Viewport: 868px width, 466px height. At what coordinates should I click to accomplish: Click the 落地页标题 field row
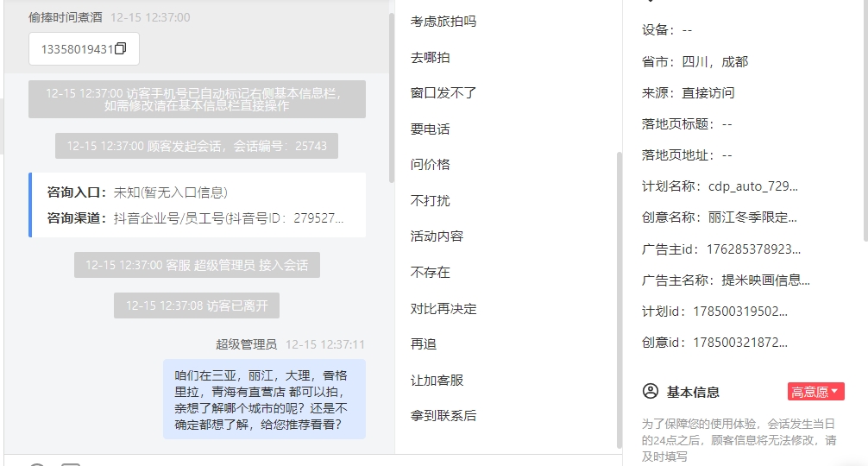(x=687, y=124)
